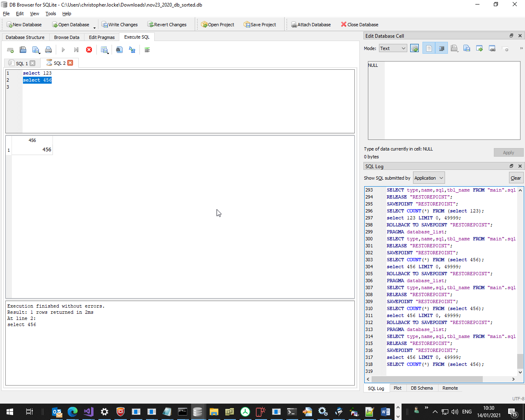Stop the running SQL query
525x420 pixels.
point(89,50)
